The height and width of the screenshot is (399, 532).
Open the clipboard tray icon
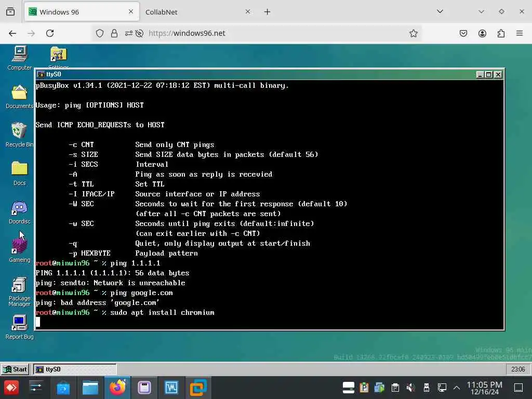click(395, 388)
